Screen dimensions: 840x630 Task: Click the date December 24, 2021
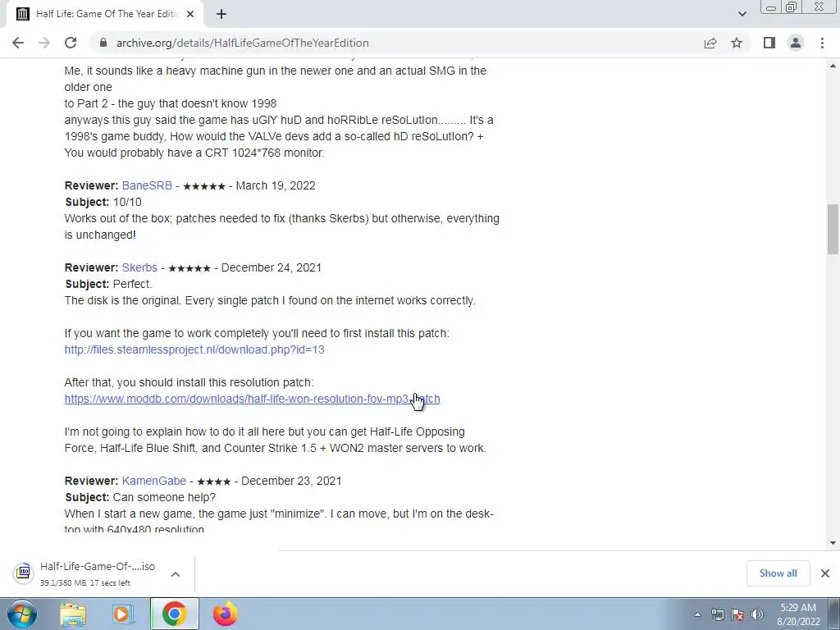pyautogui.click(x=271, y=267)
